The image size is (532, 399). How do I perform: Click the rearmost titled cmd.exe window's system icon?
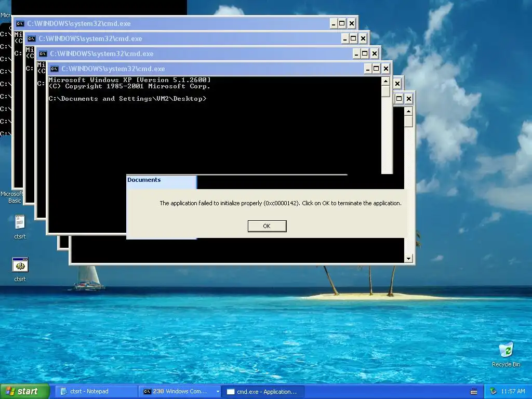point(20,23)
